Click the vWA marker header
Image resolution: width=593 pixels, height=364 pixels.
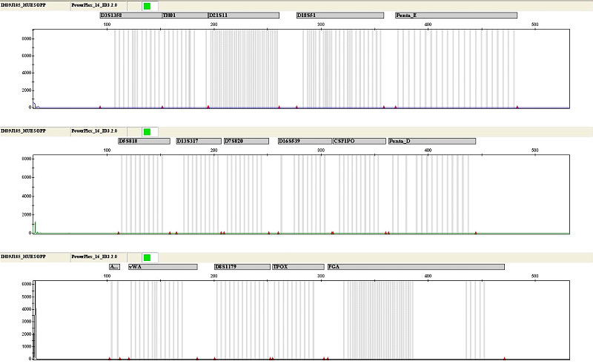click(x=163, y=267)
